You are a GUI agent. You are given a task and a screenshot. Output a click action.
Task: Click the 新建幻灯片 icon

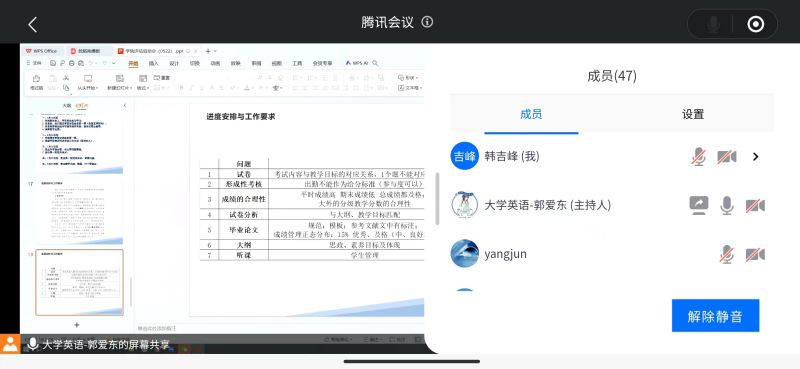pyautogui.click(x=120, y=79)
